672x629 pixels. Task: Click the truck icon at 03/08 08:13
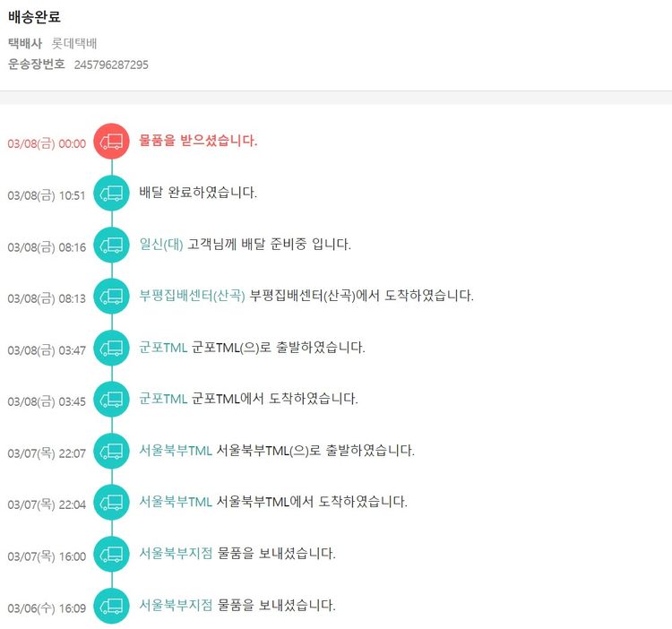[x=112, y=297]
